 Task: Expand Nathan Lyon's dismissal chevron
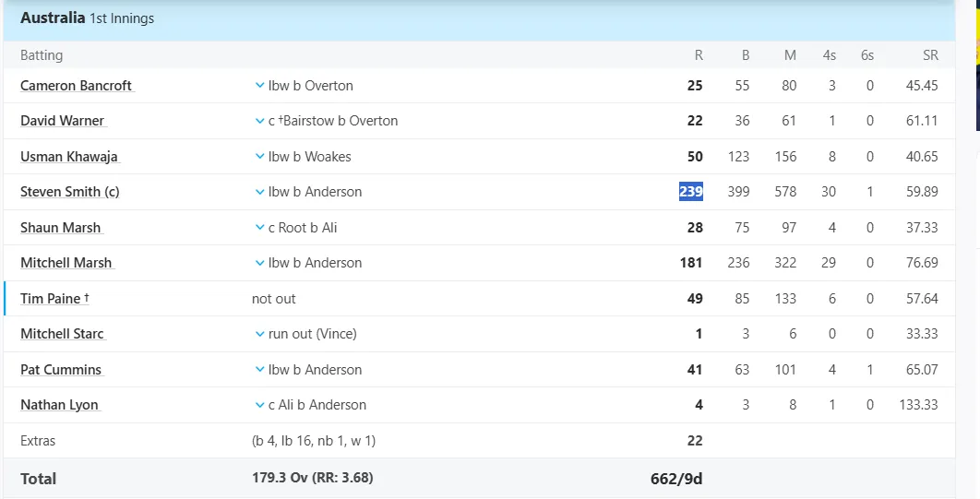259,405
